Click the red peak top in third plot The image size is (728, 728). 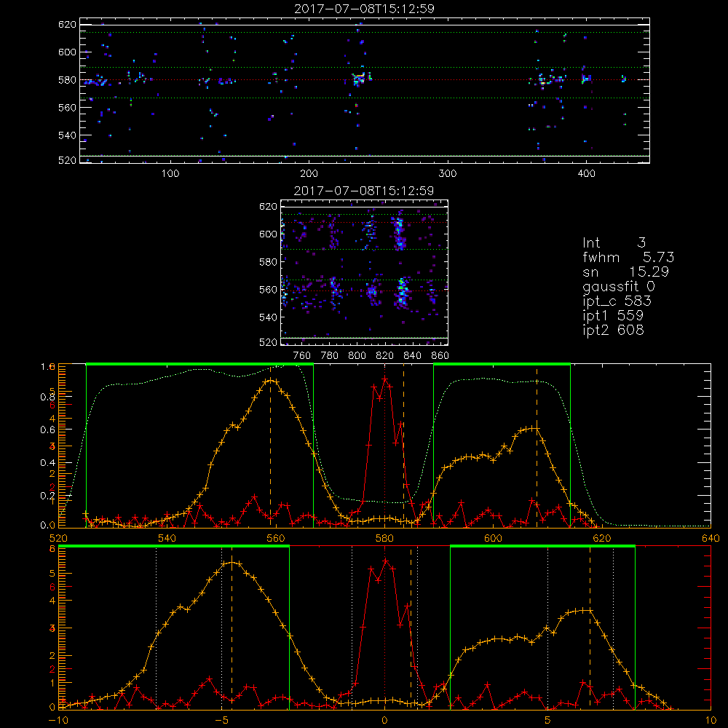385,380
